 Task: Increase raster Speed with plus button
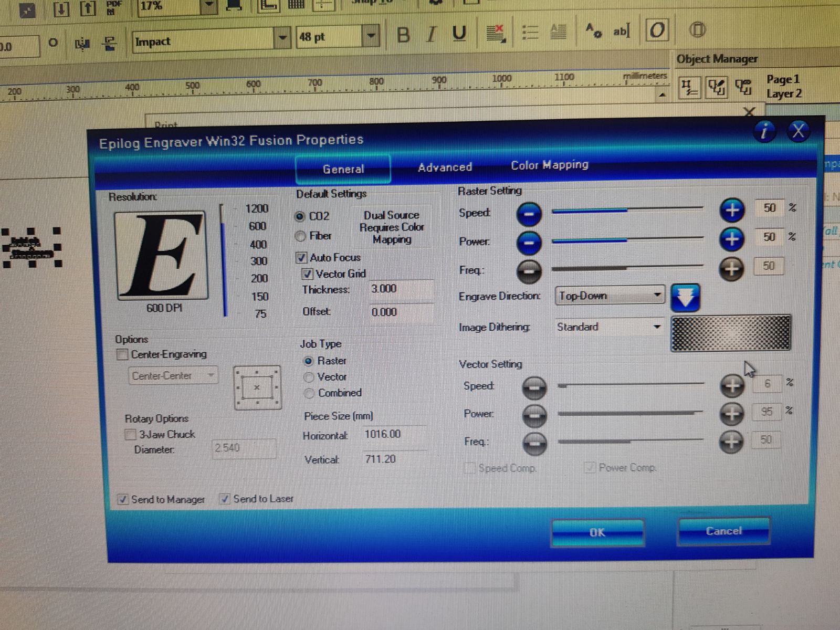click(x=732, y=210)
